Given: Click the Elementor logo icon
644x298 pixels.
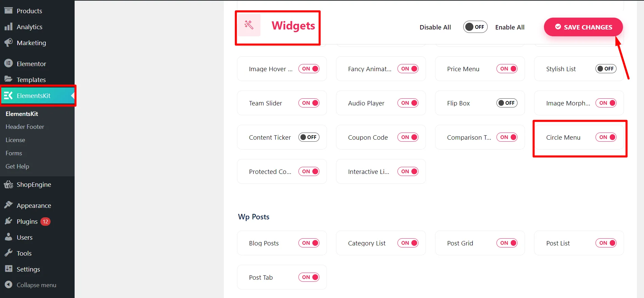Looking at the screenshot, I should pos(8,63).
